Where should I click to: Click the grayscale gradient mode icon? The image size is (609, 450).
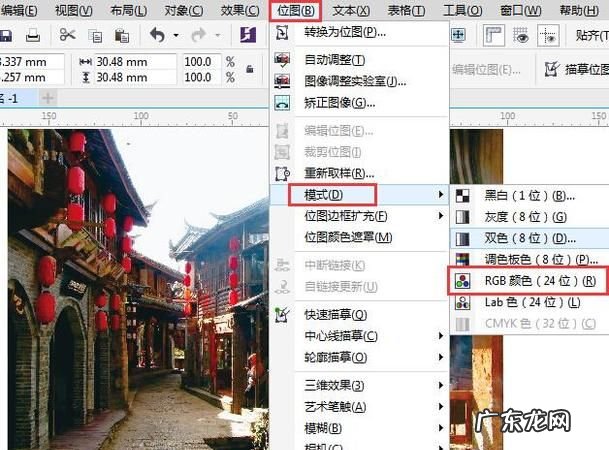point(463,217)
